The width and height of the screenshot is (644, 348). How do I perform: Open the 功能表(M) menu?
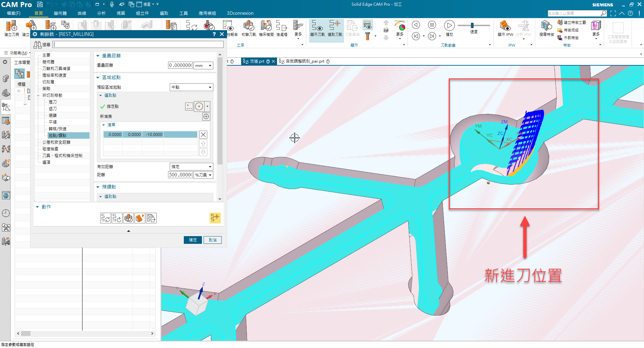[17, 53]
